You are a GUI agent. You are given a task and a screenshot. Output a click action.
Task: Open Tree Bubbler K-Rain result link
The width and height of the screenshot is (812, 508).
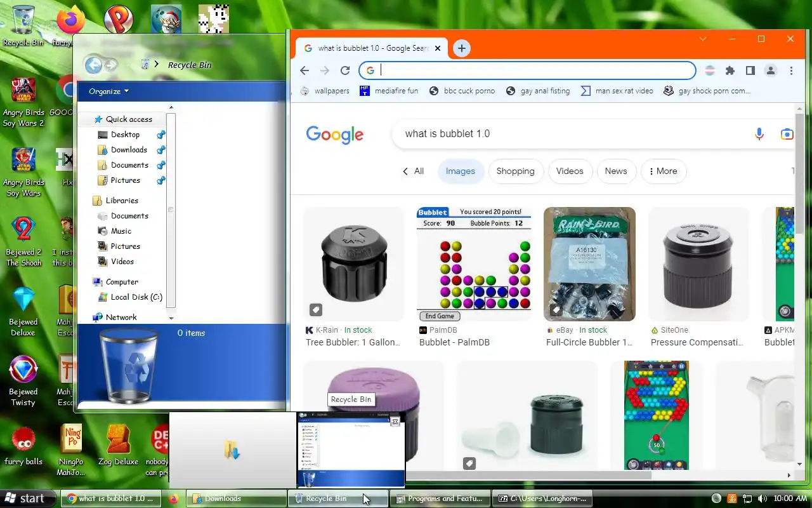click(353, 342)
